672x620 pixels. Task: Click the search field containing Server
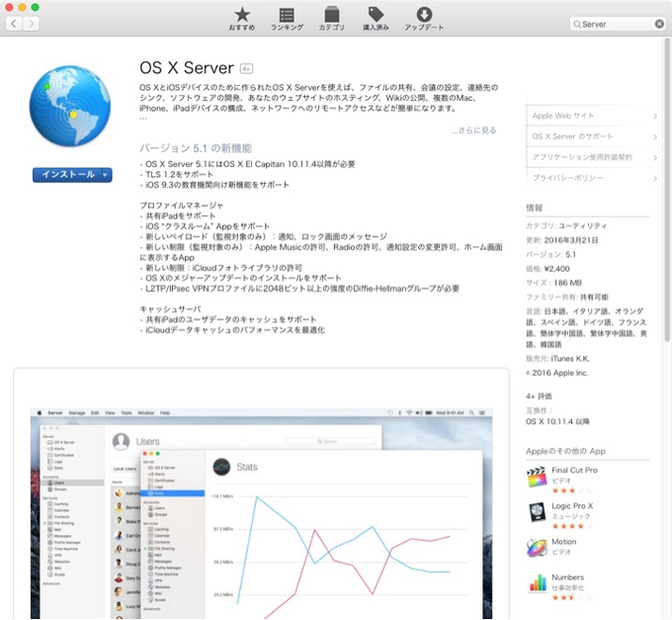click(618, 24)
